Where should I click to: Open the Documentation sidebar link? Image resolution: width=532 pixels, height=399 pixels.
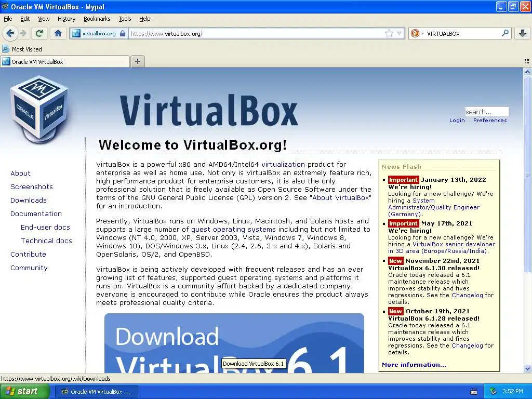pos(36,214)
